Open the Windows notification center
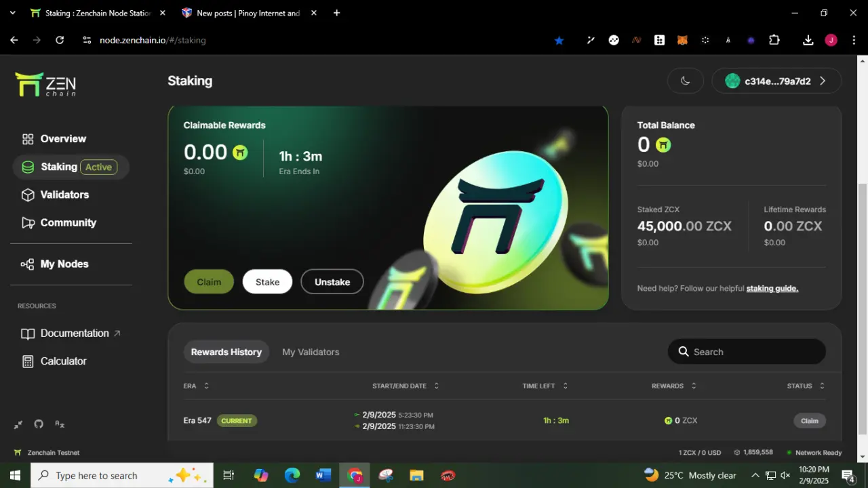 click(x=848, y=475)
